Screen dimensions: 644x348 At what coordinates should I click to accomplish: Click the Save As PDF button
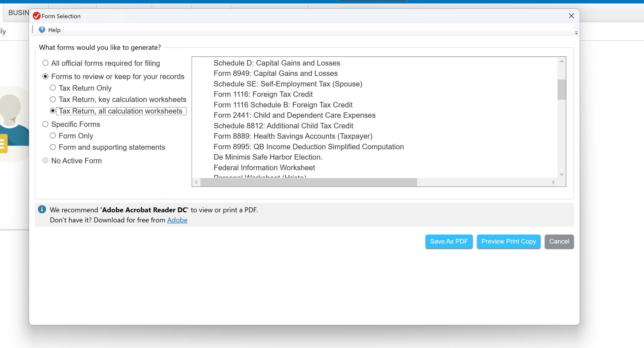449,241
